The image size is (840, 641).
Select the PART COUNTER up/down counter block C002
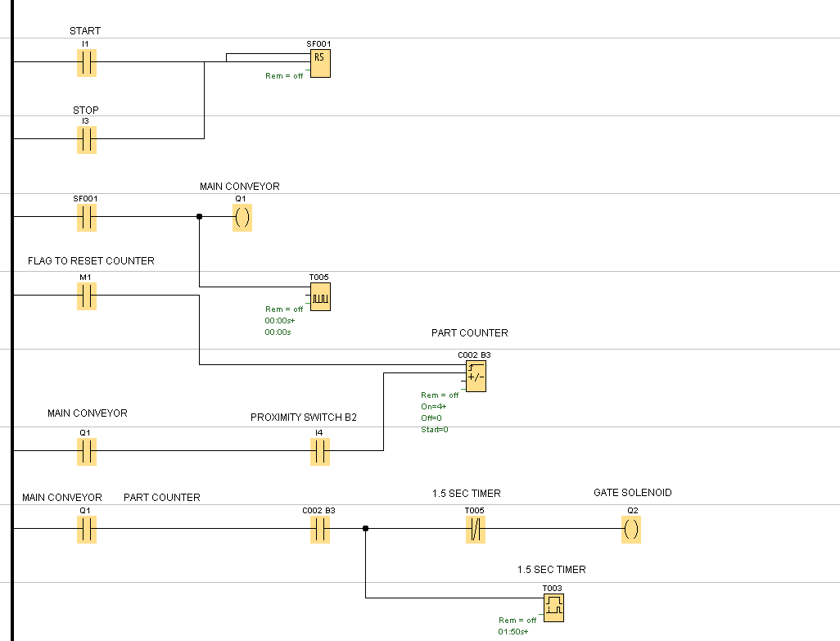476,375
